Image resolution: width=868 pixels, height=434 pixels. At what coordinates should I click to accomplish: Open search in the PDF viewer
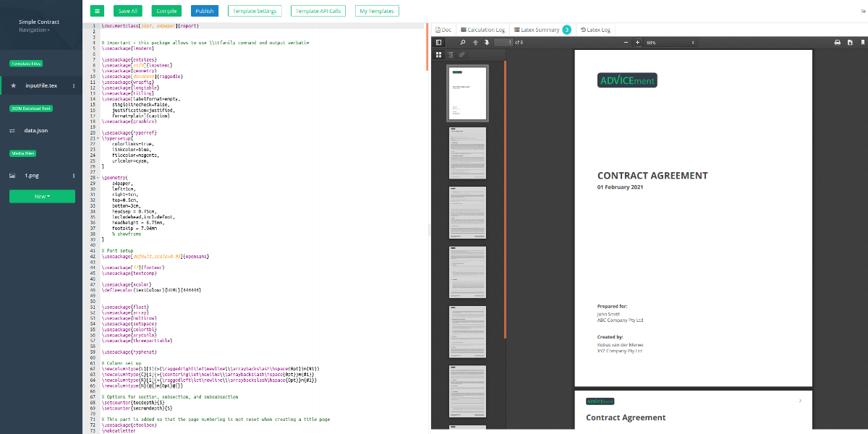(462, 42)
